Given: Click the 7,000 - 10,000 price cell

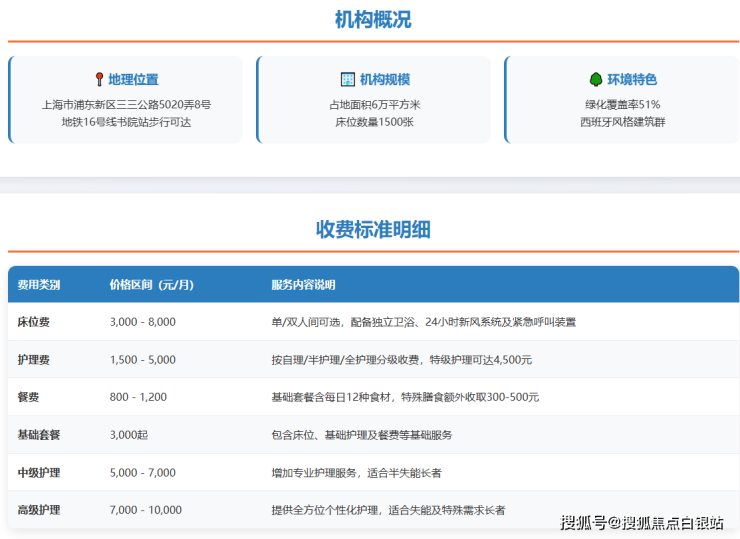Looking at the screenshot, I should click(x=146, y=510).
